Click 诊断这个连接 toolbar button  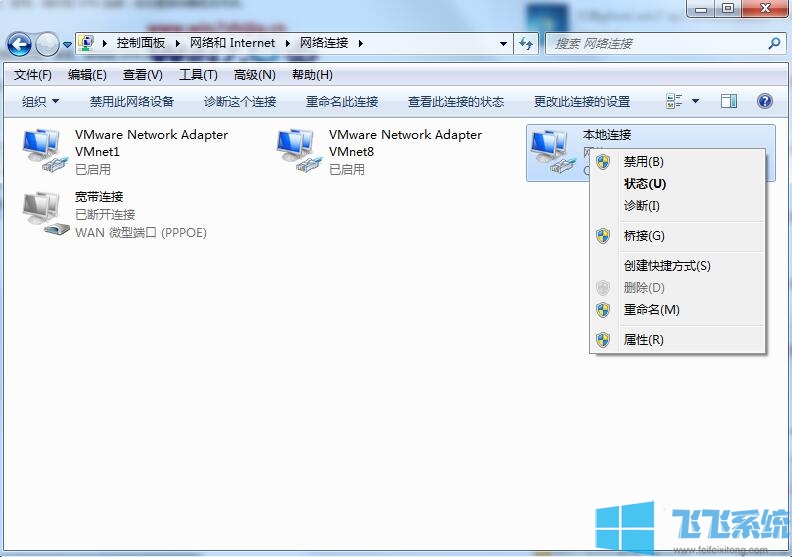[240, 101]
